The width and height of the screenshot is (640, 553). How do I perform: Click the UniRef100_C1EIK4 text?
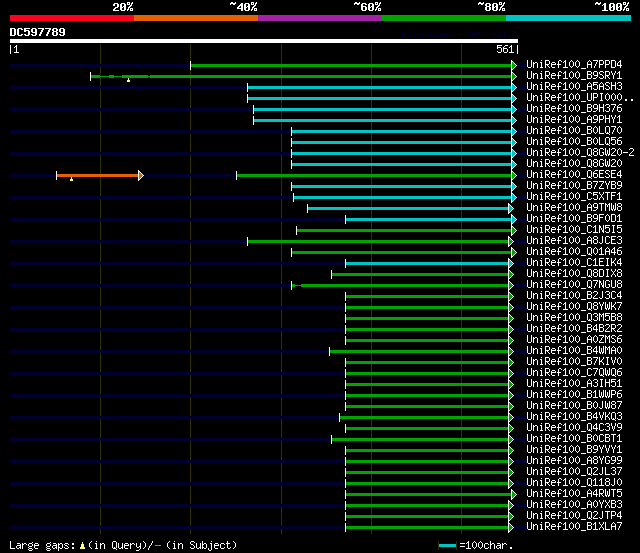[574, 263]
